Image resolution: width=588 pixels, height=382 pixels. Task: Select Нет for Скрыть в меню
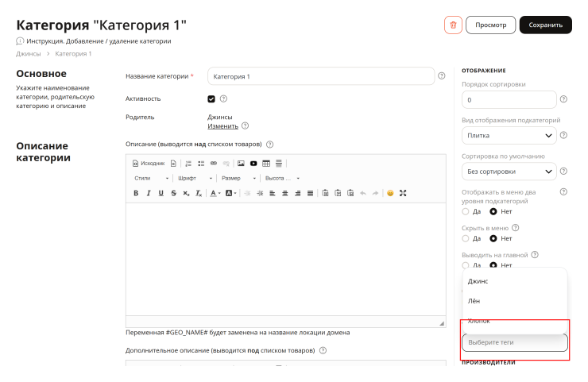493,238
